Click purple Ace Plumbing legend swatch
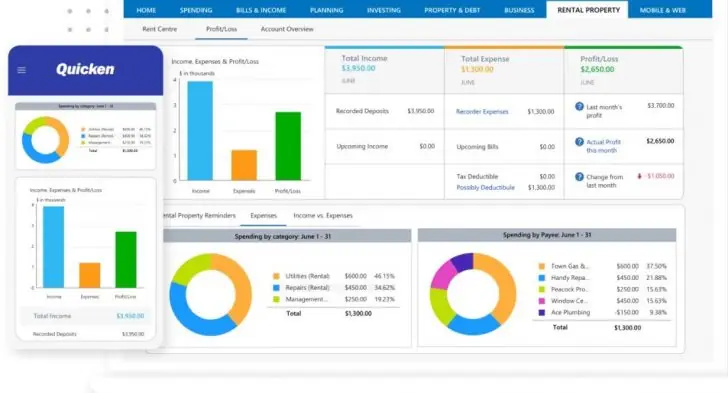 [x=541, y=312]
